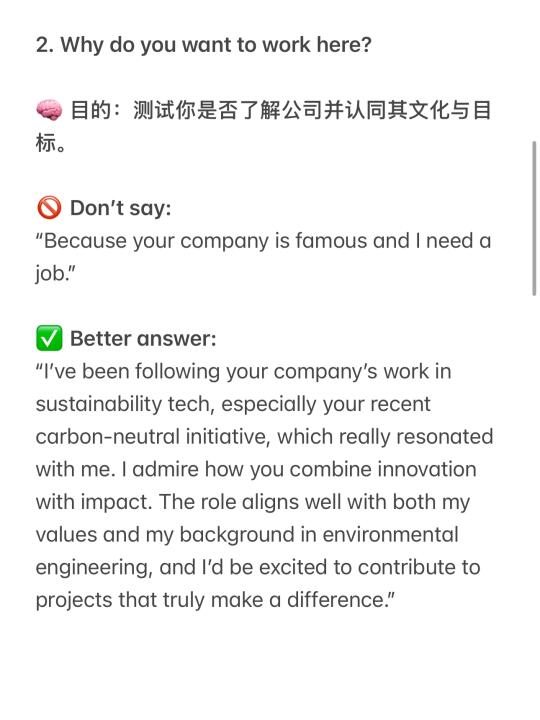Click the 'Better answer:' label
The height and width of the screenshot is (720, 540).
pos(143,338)
